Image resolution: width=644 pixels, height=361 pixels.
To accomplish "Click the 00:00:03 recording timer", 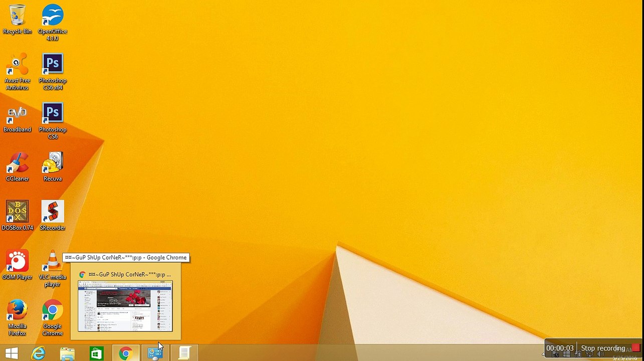I will (560, 348).
